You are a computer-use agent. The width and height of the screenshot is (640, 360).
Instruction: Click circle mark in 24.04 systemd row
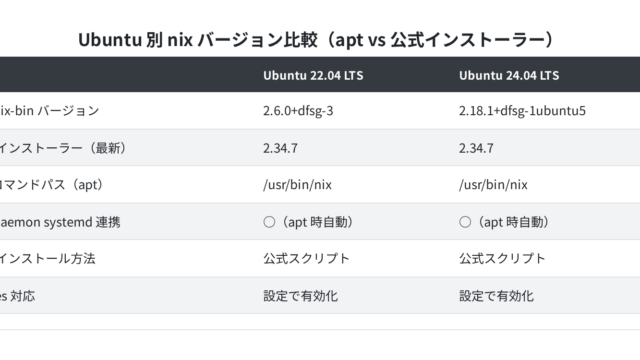coord(465,222)
